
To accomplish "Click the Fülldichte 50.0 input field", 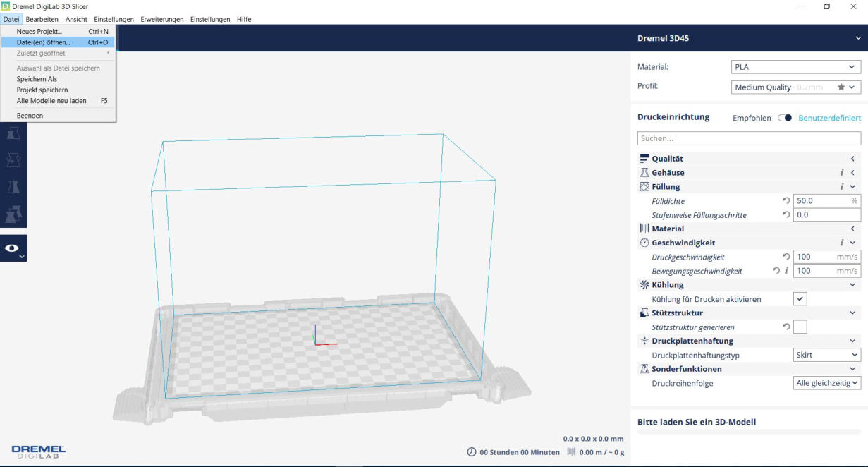I will point(827,201).
